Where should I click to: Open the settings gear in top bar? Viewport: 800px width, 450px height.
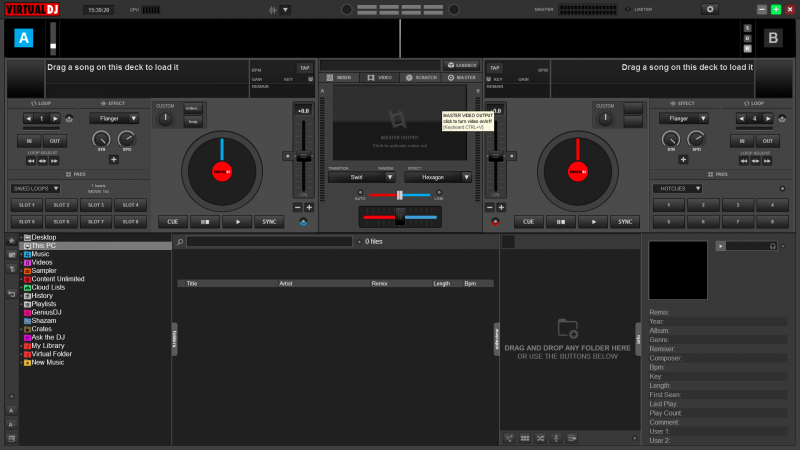coord(710,9)
